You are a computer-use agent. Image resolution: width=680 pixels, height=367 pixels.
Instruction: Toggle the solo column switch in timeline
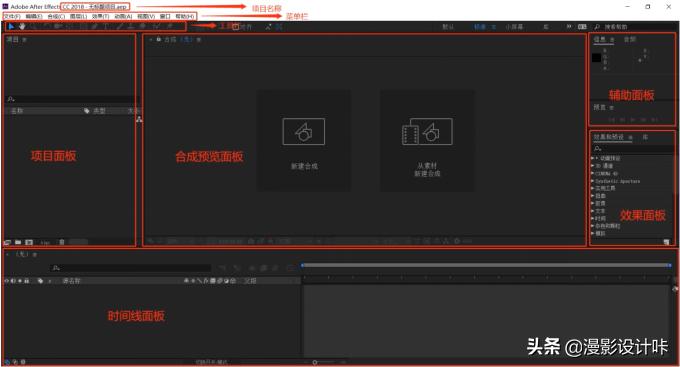[20, 281]
